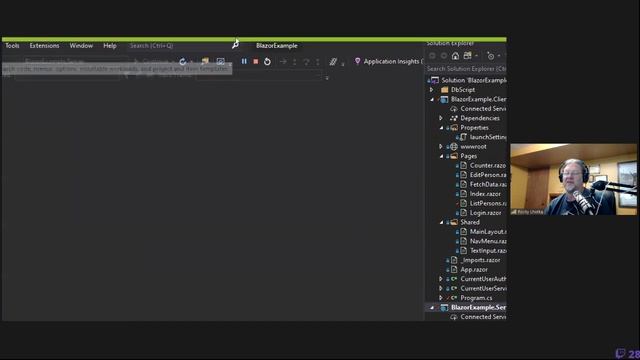The height and width of the screenshot is (360, 640).
Task: Click the Dependencies node icon
Action: pos(453,118)
